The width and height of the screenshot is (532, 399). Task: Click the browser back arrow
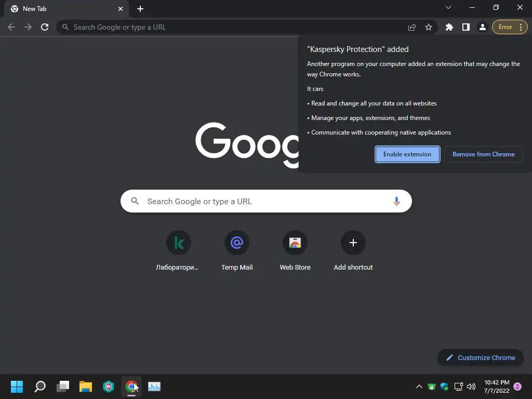click(11, 27)
